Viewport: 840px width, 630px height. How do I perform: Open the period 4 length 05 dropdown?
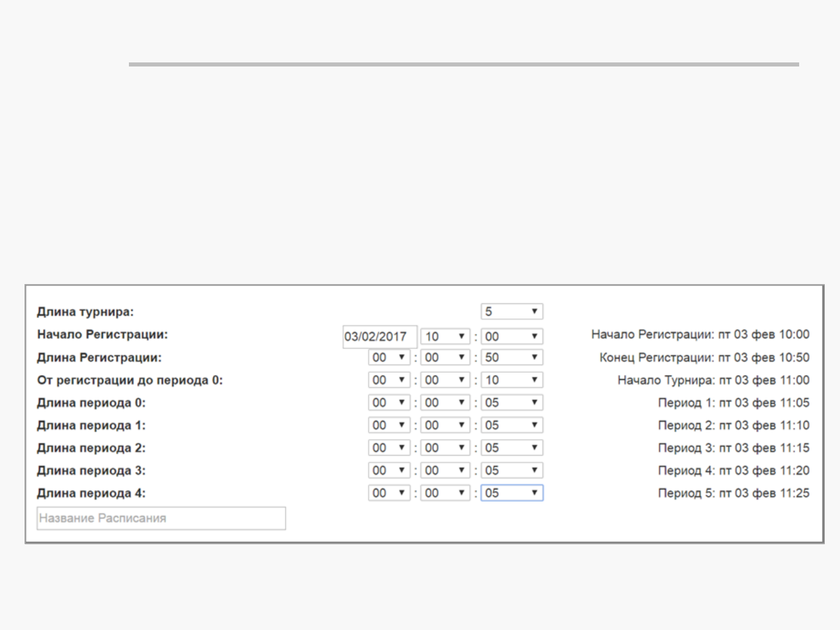(512, 493)
